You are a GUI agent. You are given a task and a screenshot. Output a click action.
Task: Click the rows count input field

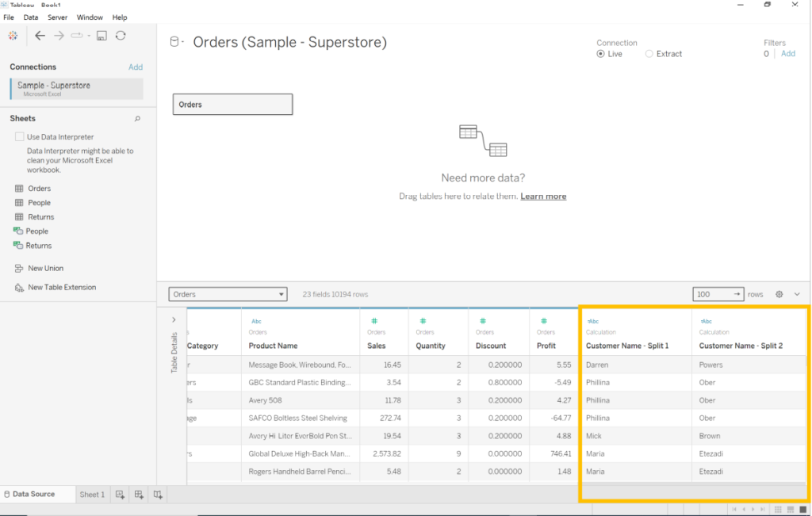tap(718, 295)
